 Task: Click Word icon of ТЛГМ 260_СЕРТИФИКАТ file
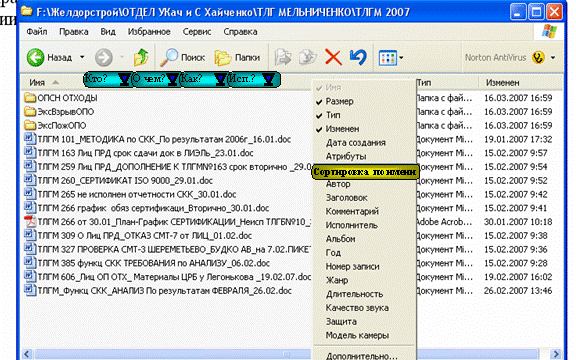click(29, 180)
